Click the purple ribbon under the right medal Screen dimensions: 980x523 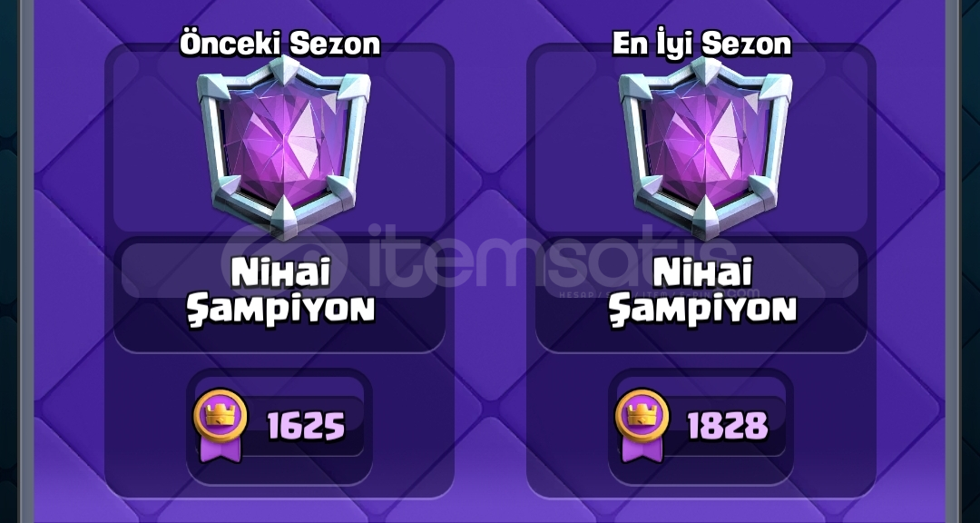point(642,449)
